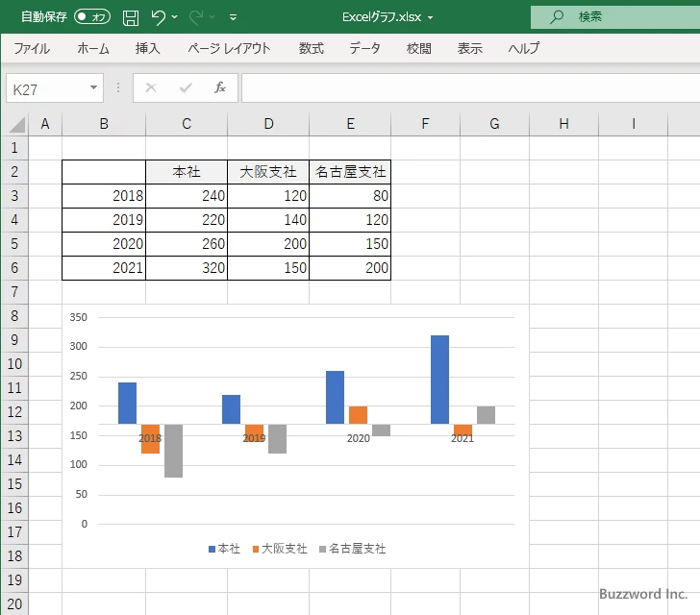Click cell D4 showing 140
This screenshot has height=615, width=700.
point(268,220)
